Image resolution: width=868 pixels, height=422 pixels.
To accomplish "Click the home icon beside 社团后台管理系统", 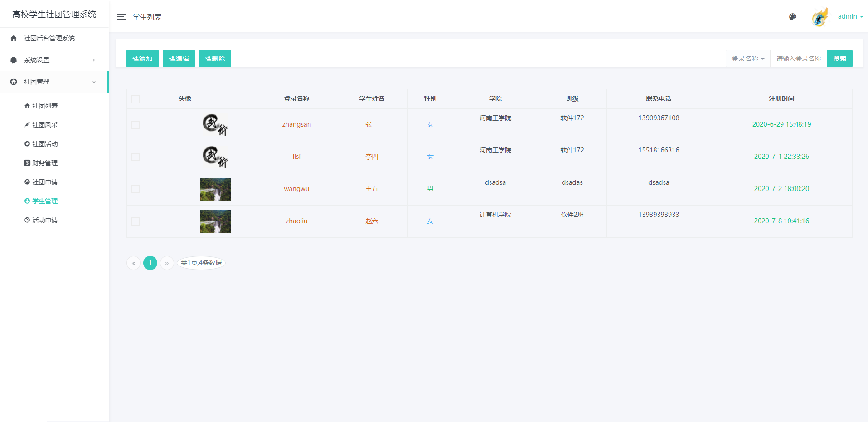I will click(x=14, y=38).
